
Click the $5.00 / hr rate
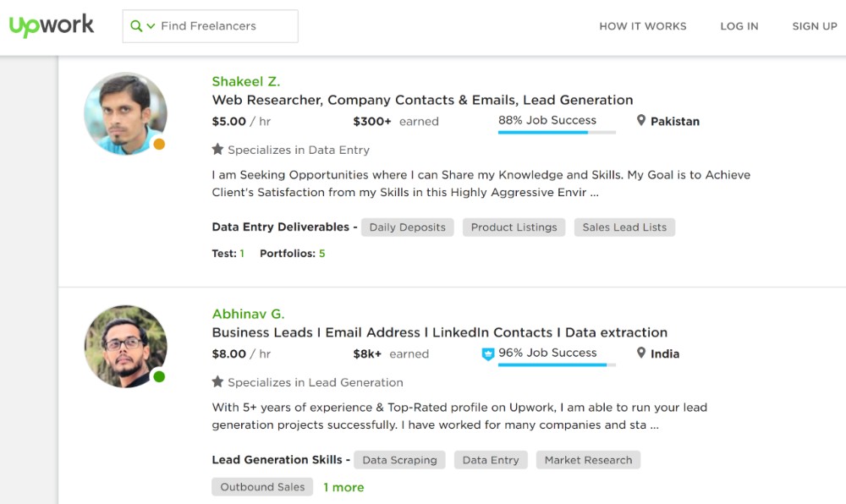point(241,121)
